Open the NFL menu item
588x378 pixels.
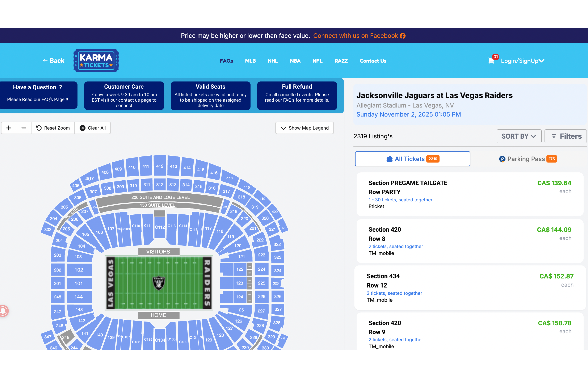[x=317, y=61]
